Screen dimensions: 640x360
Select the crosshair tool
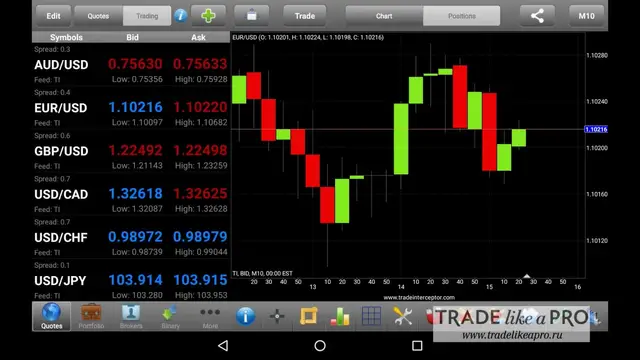pyautogui.click(x=277, y=316)
